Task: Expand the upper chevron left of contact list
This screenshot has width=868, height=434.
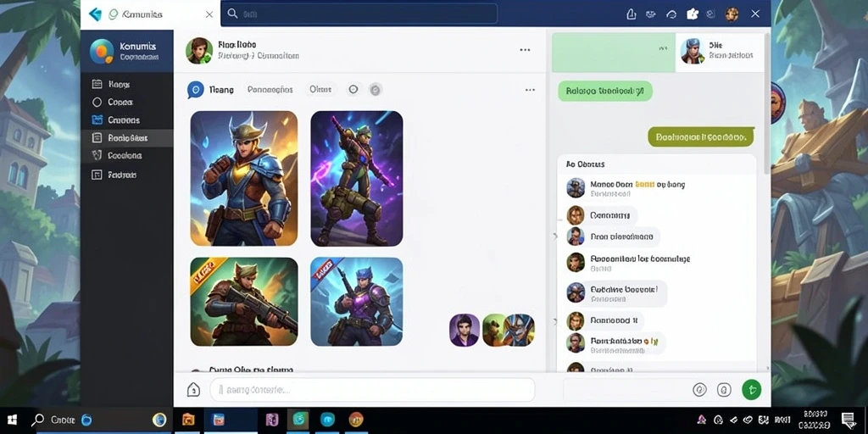Action: click(x=554, y=236)
